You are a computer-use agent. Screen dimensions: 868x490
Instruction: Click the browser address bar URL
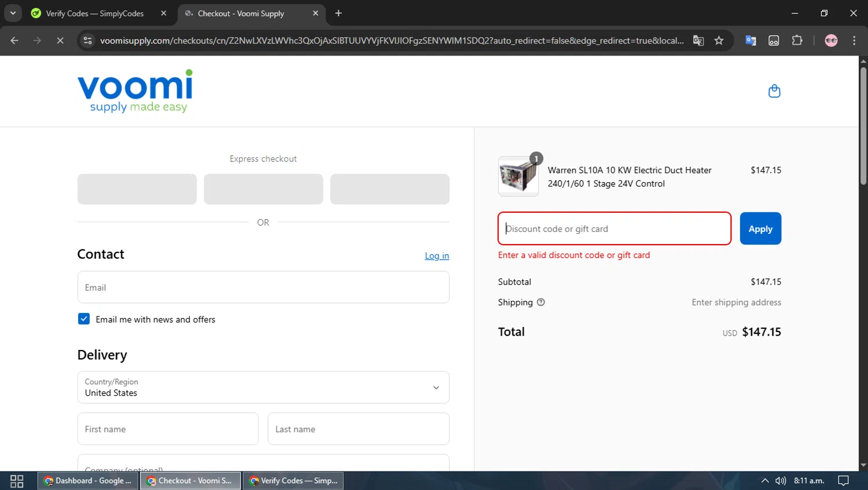pyautogui.click(x=392, y=40)
